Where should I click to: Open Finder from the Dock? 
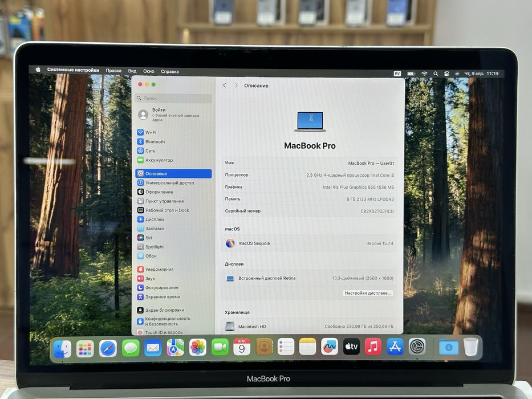tap(63, 348)
